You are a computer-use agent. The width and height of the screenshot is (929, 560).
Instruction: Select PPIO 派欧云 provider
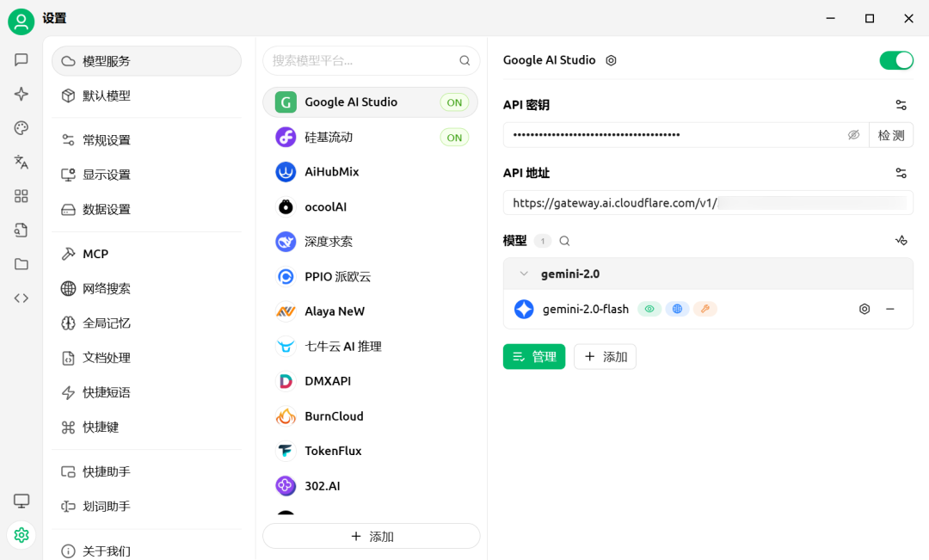370,277
